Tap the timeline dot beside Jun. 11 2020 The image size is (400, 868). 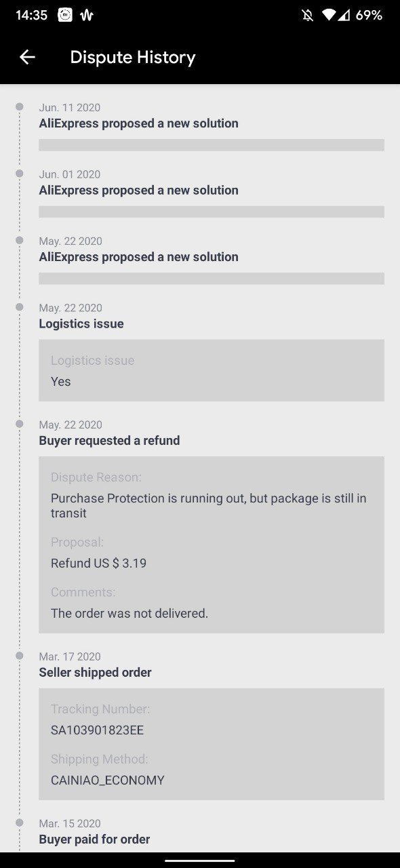[20, 106]
